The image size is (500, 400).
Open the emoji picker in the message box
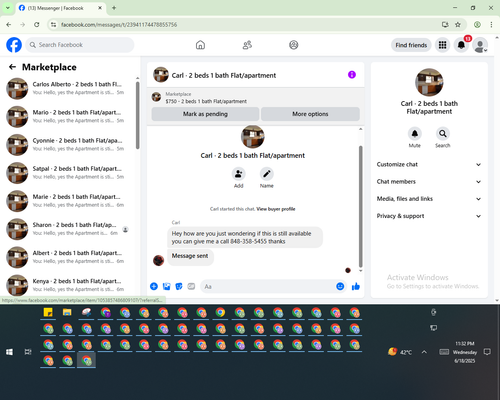340,286
